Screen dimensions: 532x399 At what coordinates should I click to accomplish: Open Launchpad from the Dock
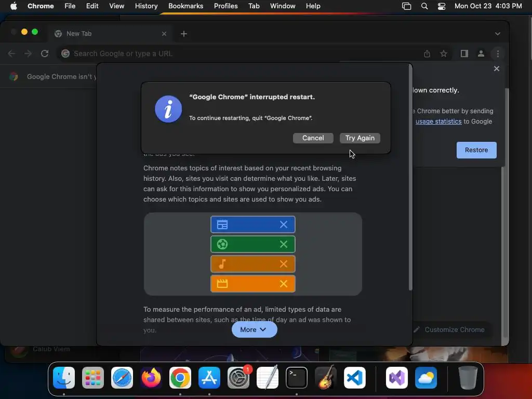(x=93, y=378)
